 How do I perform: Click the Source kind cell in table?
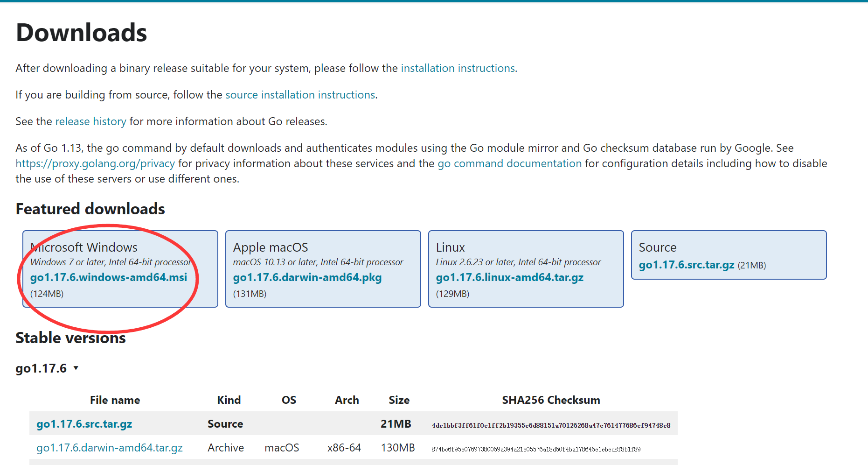[x=225, y=424]
